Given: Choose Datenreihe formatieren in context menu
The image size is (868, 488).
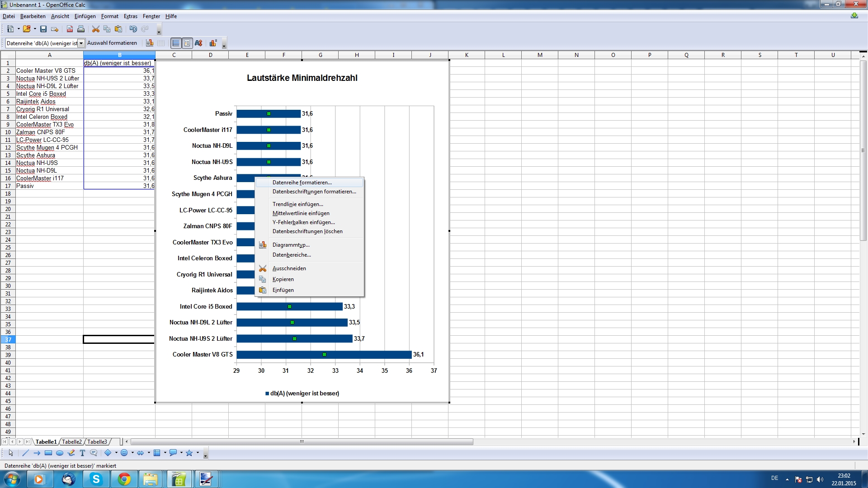Looking at the screenshot, I should click(310, 183).
